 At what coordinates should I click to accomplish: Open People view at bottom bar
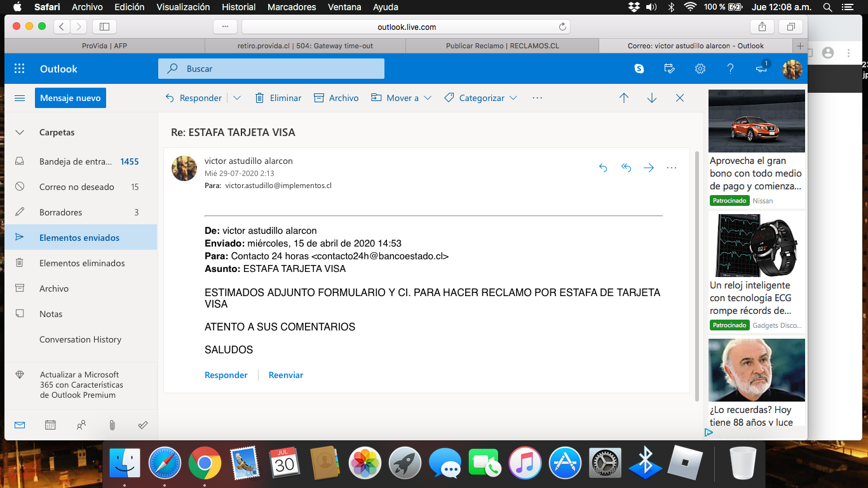(x=81, y=425)
